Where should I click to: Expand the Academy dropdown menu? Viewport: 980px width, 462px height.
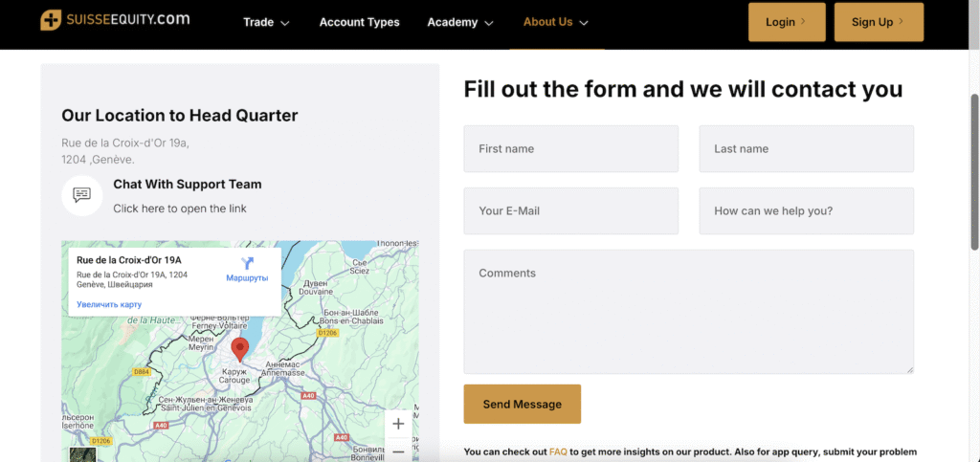click(460, 22)
